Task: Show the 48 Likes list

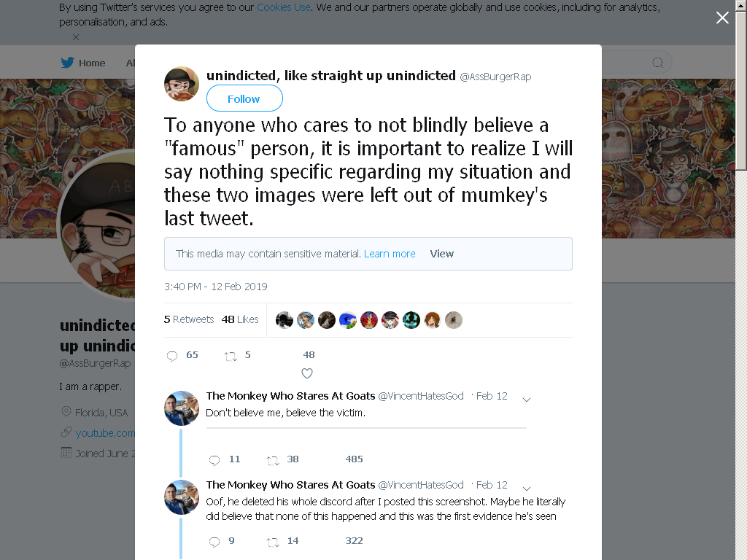Action: [x=240, y=319]
